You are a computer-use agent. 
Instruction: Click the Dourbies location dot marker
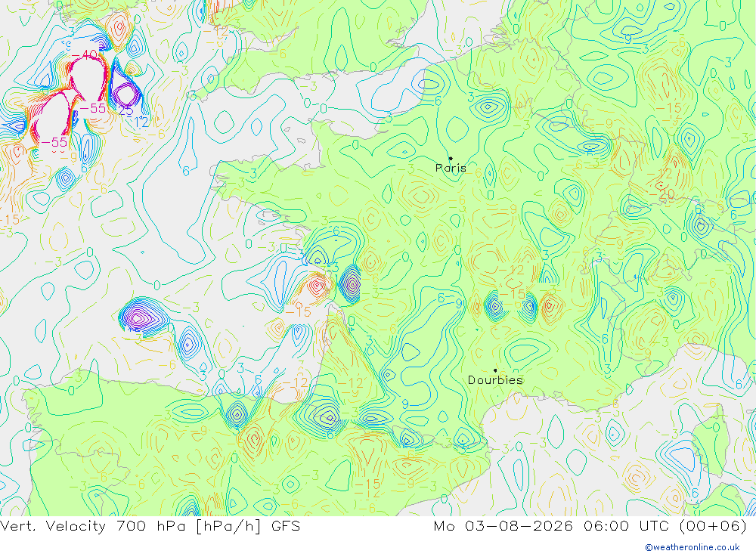pos(495,370)
